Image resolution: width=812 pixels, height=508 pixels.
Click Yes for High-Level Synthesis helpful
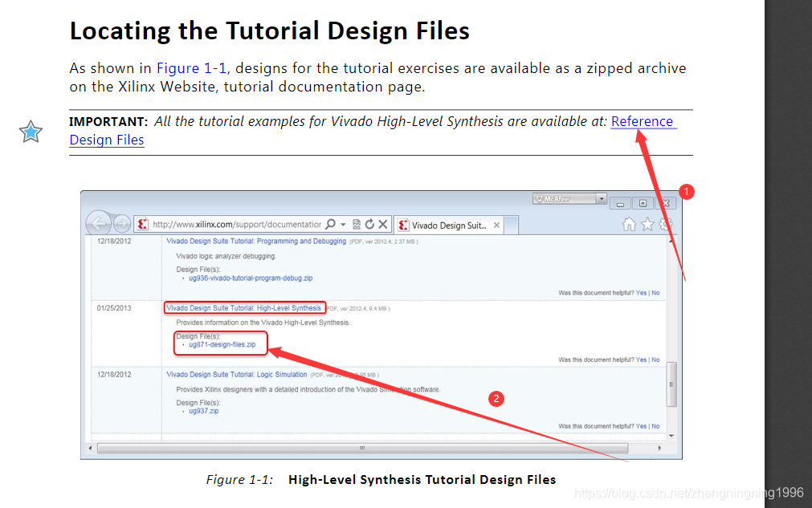[641, 360]
